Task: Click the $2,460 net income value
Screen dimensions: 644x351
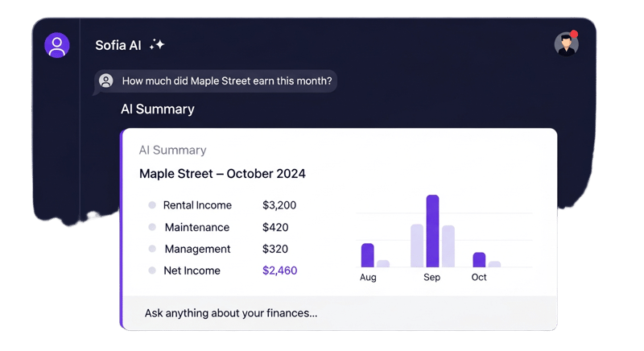Action: click(279, 270)
